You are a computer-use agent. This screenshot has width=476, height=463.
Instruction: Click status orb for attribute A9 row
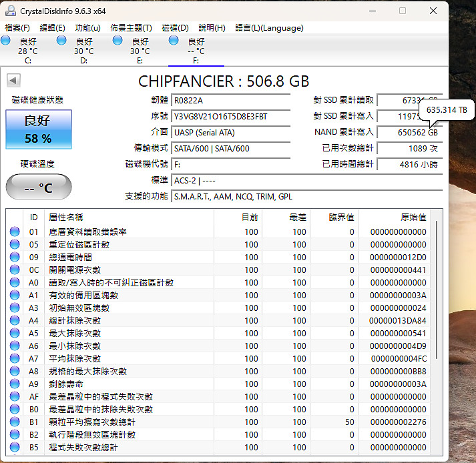pos(15,384)
